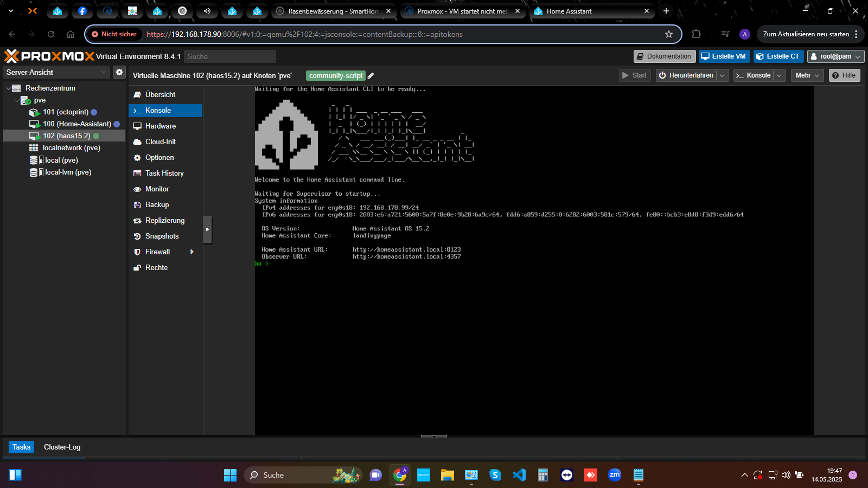Open the browser extensions icon

point(697,34)
